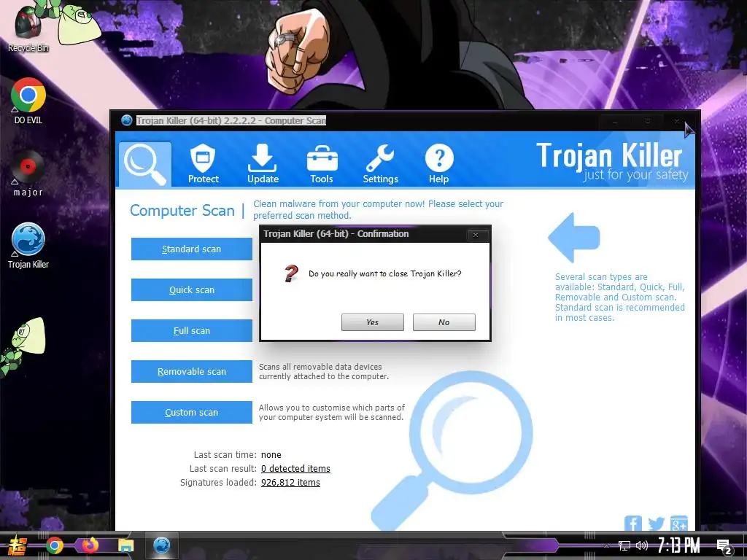
Task: Click 'Last scan time:' label
Action: coord(225,455)
